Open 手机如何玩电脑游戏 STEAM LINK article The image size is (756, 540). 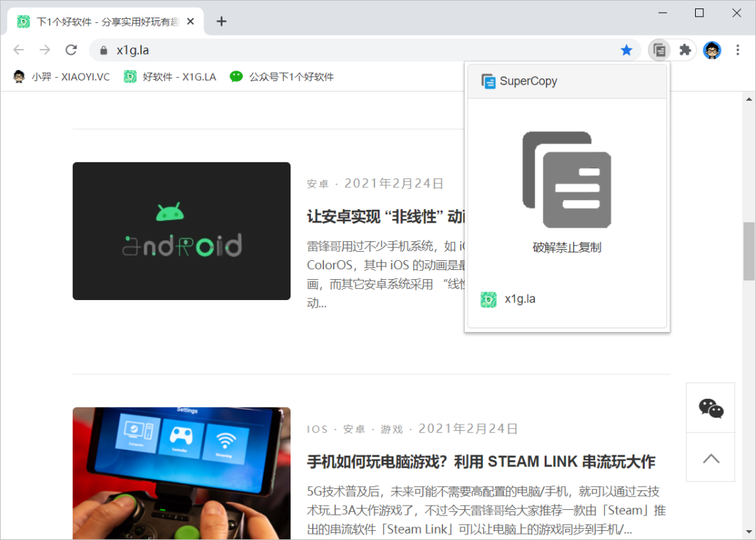481,462
